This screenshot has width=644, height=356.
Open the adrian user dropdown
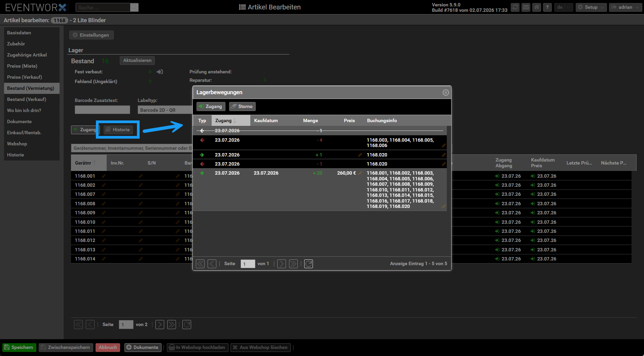tap(625, 7)
